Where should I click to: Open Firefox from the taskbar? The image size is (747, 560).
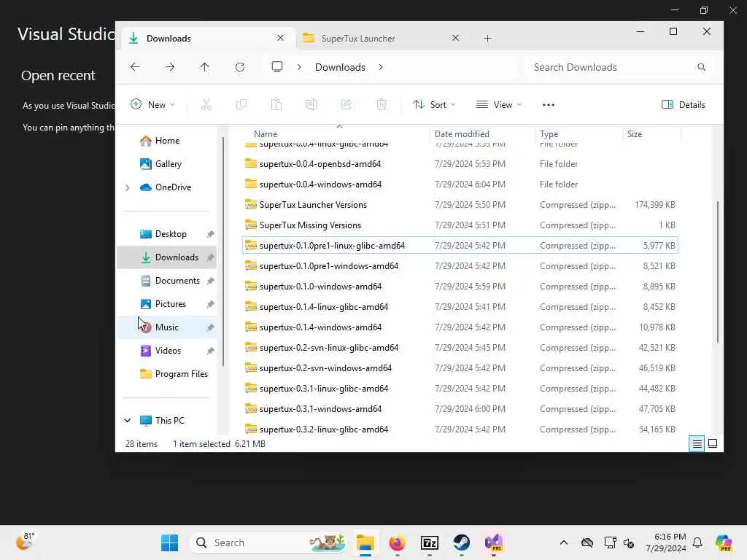(397, 542)
